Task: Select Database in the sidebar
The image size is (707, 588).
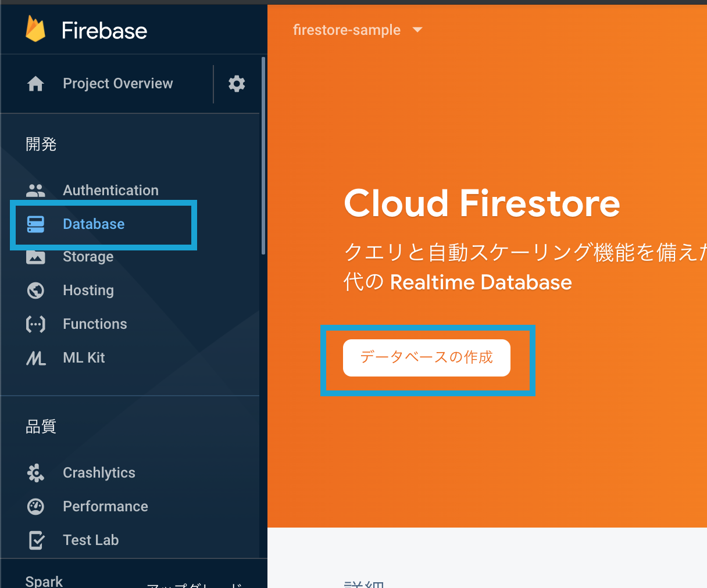Action: (94, 224)
